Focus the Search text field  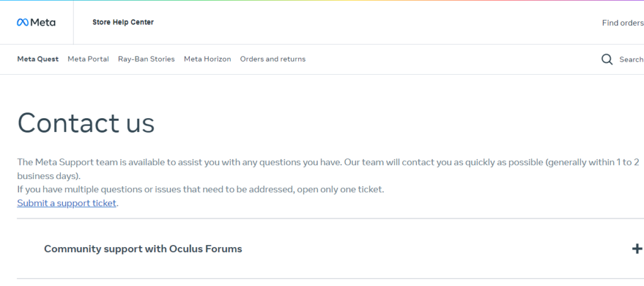(x=631, y=60)
